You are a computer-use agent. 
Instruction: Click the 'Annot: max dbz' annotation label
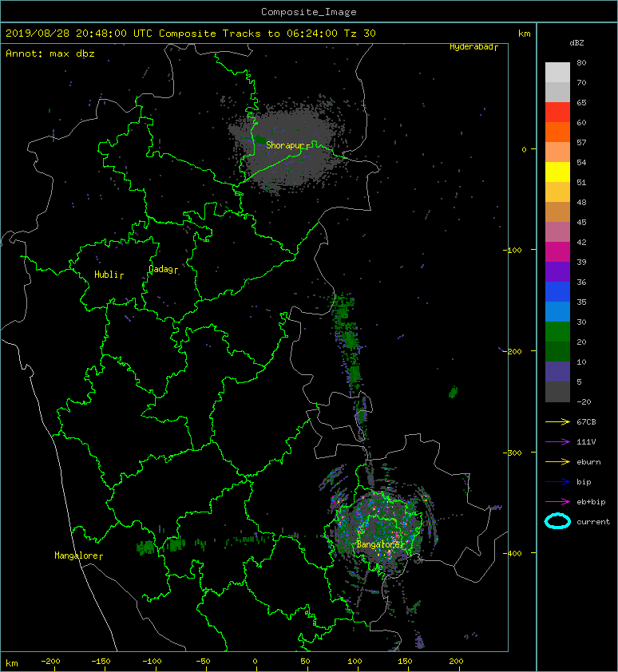point(50,53)
